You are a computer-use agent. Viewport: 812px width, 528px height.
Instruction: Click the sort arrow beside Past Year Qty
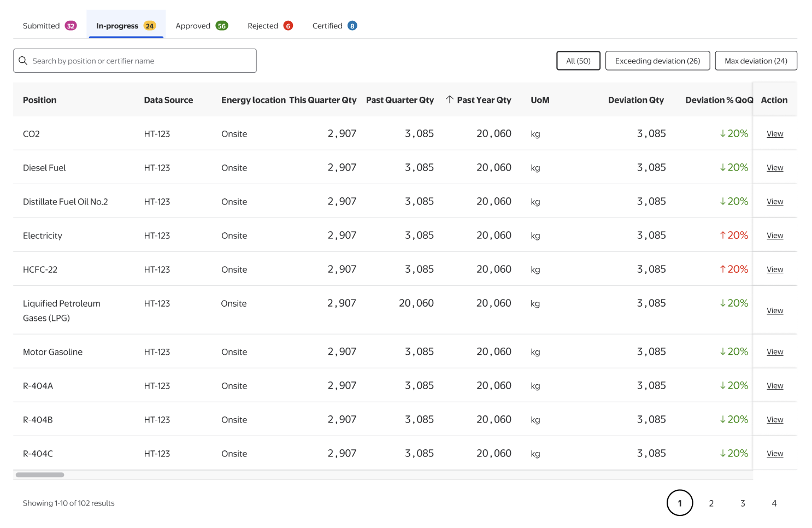(x=449, y=99)
